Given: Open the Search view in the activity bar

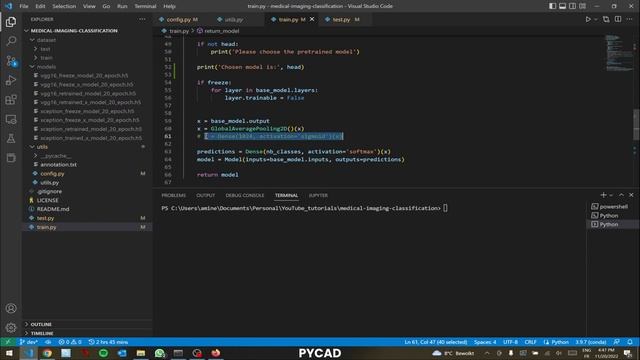Looking at the screenshot, I should point(11,41).
